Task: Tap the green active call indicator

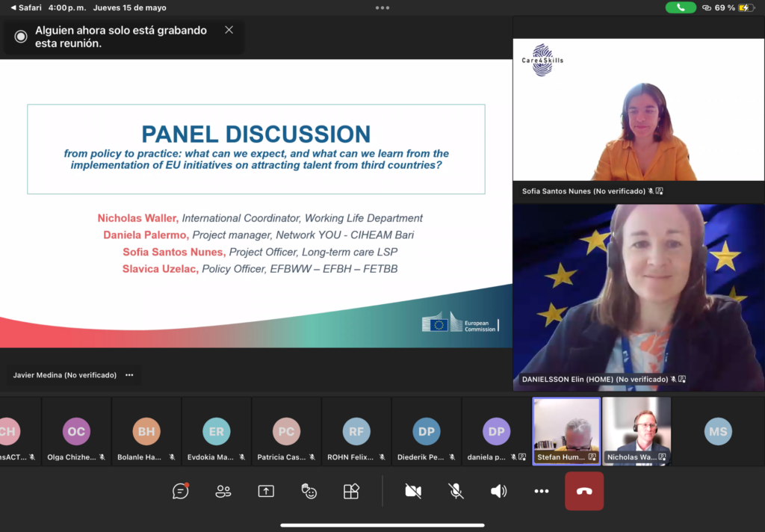Action: pos(681,7)
